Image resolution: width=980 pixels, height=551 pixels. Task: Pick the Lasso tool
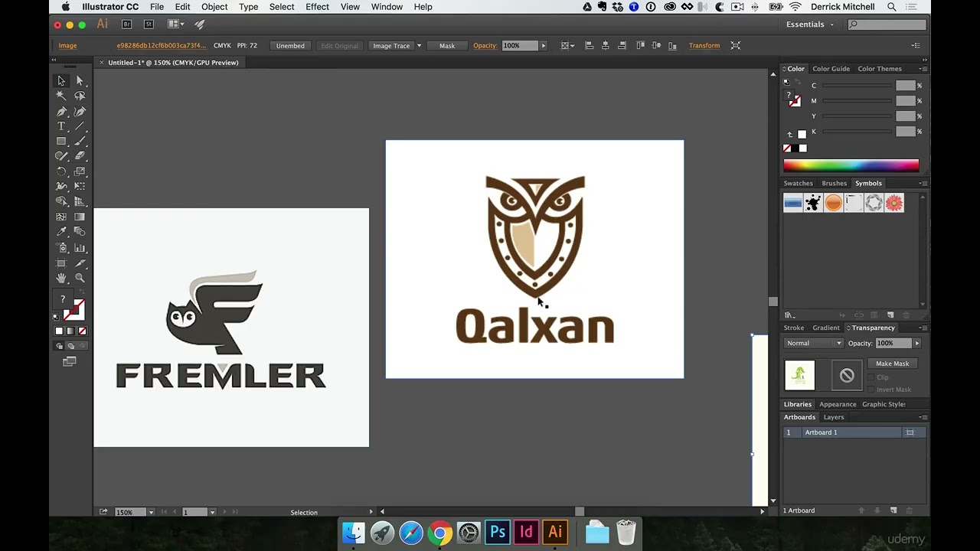80,96
